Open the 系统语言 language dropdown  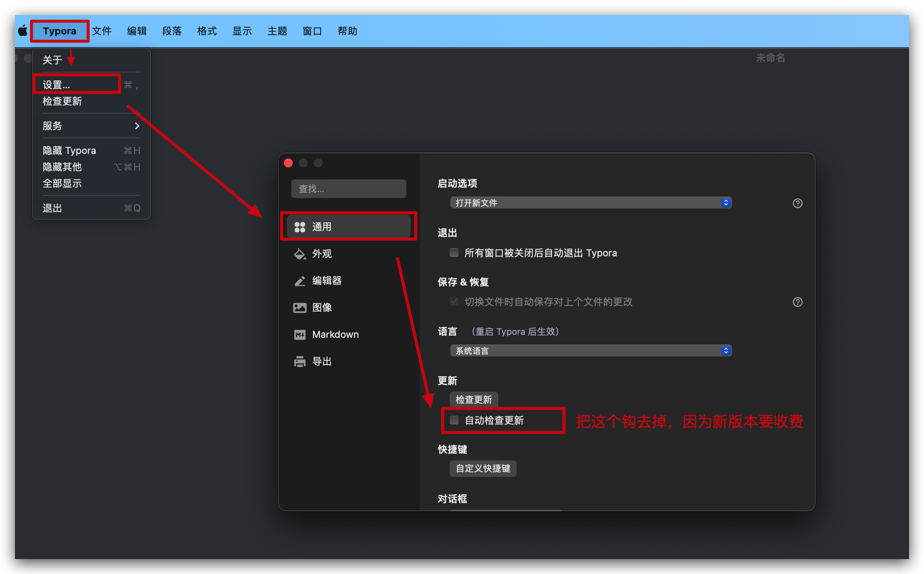click(590, 351)
